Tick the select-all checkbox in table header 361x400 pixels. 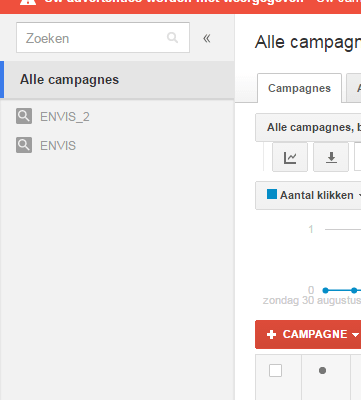click(x=275, y=370)
